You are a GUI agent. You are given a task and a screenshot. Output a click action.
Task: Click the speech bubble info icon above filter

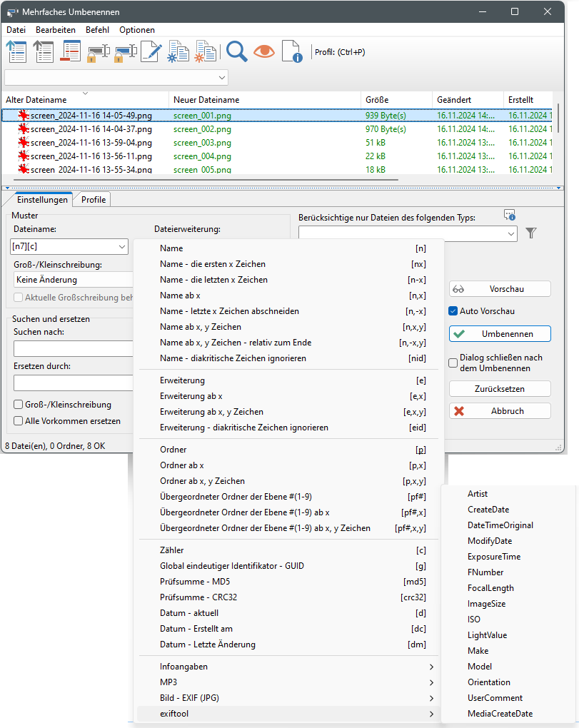509,216
